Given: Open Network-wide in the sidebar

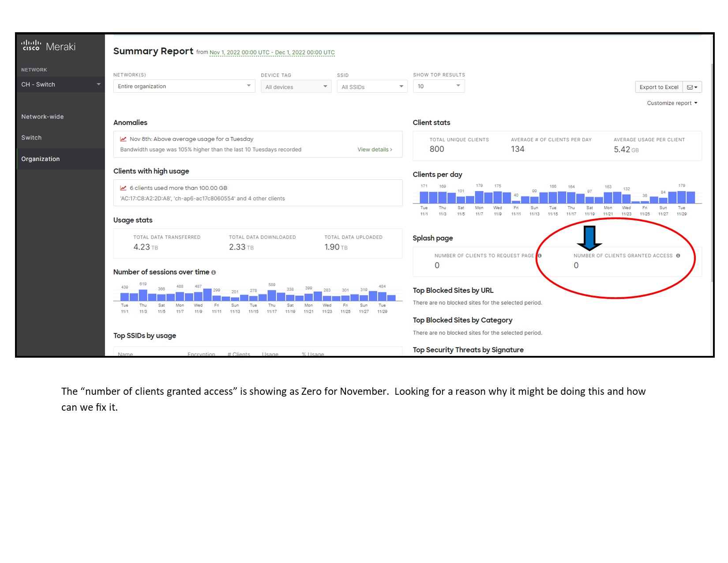Looking at the screenshot, I should [x=42, y=117].
